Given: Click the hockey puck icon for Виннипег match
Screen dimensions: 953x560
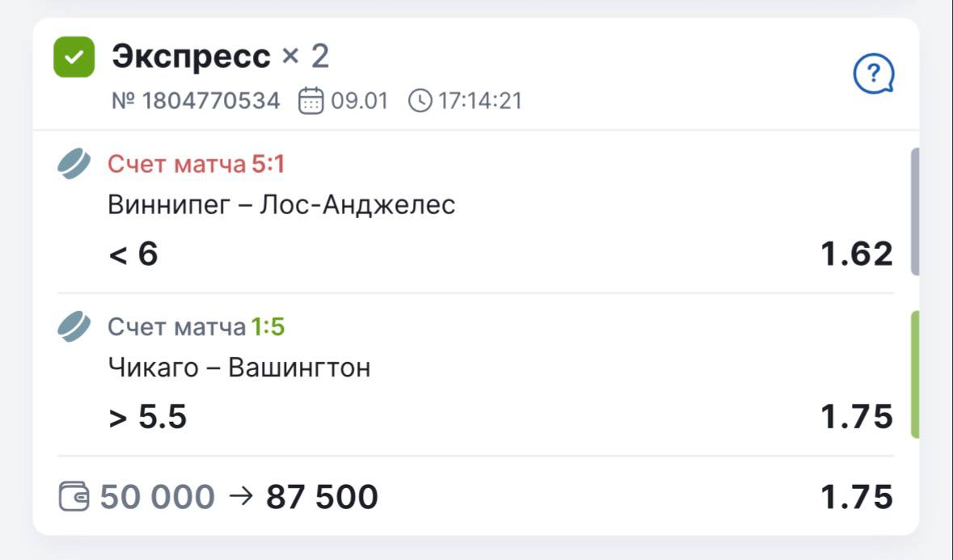Looking at the screenshot, I should coord(74,164).
